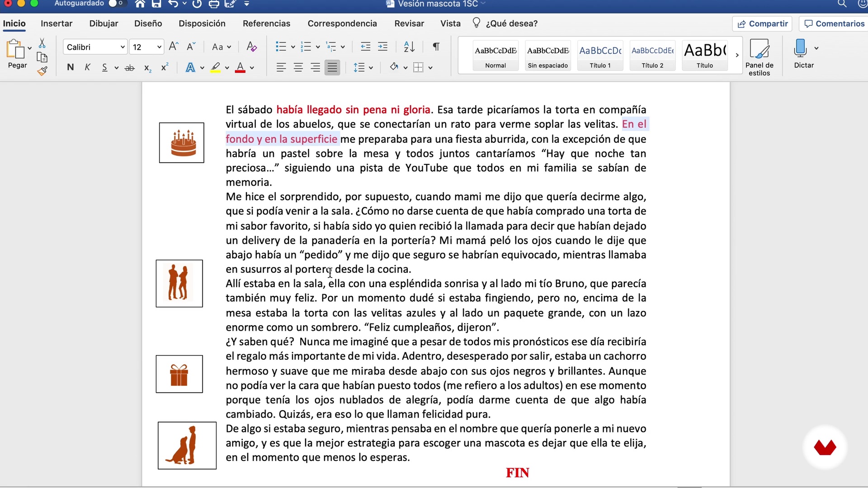Click the Save disk icon
Image resolution: width=868 pixels, height=488 pixels.
point(156,4)
